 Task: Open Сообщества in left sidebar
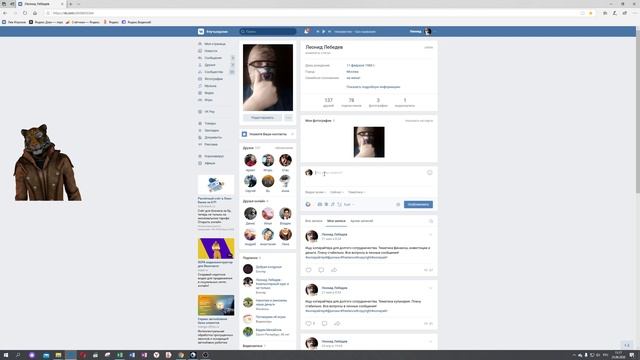[214, 72]
